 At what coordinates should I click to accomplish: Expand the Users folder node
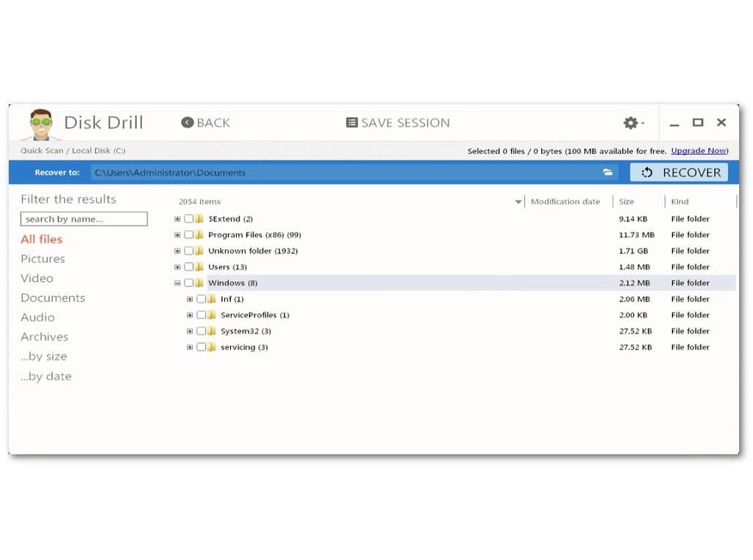pyautogui.click(x=177, y=267)
